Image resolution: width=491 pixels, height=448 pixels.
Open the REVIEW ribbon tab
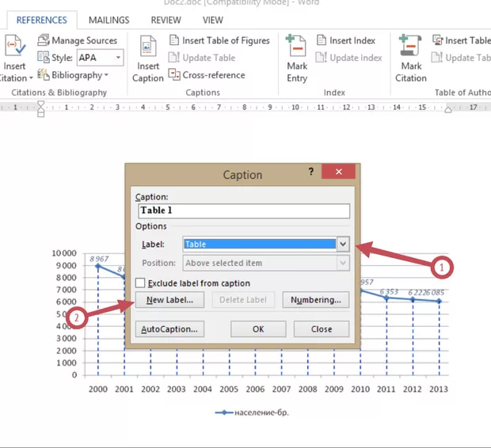pyautogui.click(x=166, y=21)
